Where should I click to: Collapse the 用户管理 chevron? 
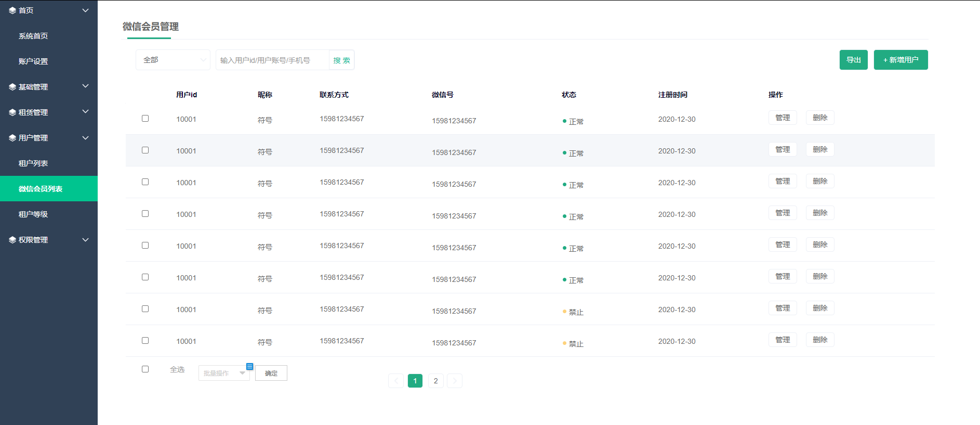click(x=86, y=138)
